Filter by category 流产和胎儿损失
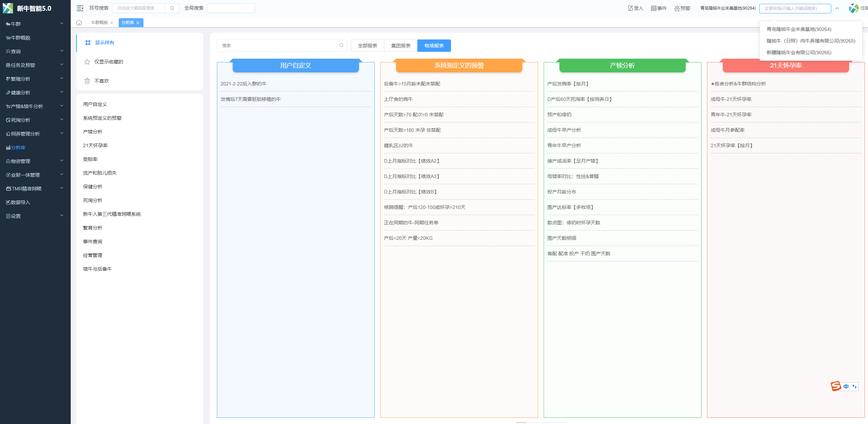Screen dimensions: 868x424 [100, 173]
